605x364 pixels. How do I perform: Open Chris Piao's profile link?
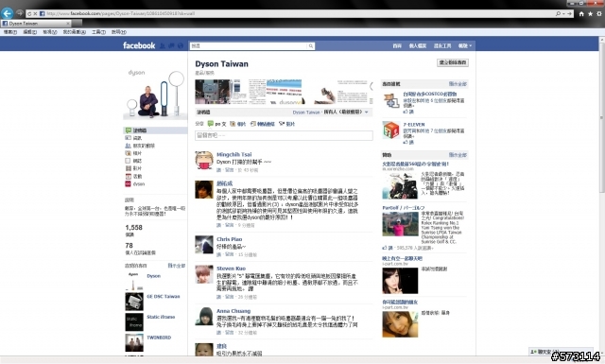pos(229,239)
